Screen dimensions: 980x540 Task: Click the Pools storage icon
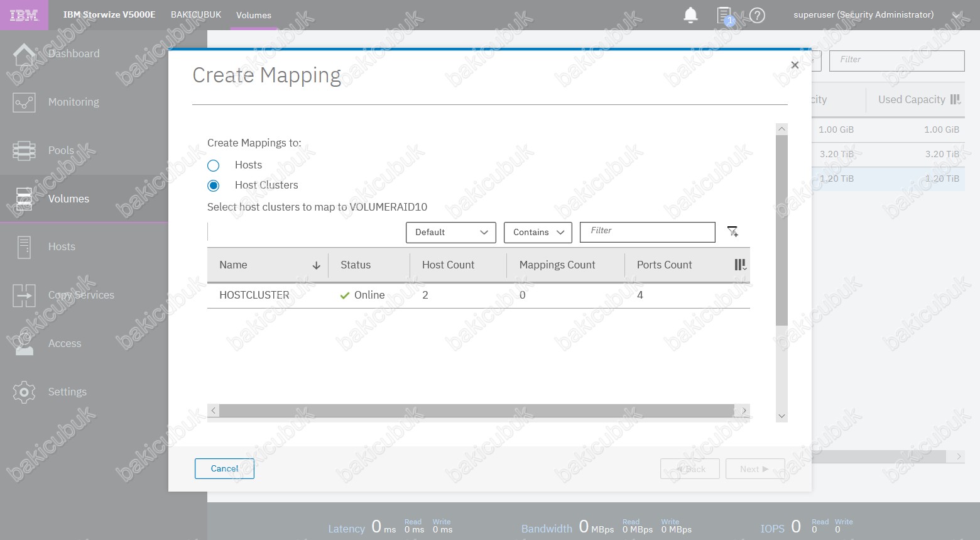[x=24, y=151]
